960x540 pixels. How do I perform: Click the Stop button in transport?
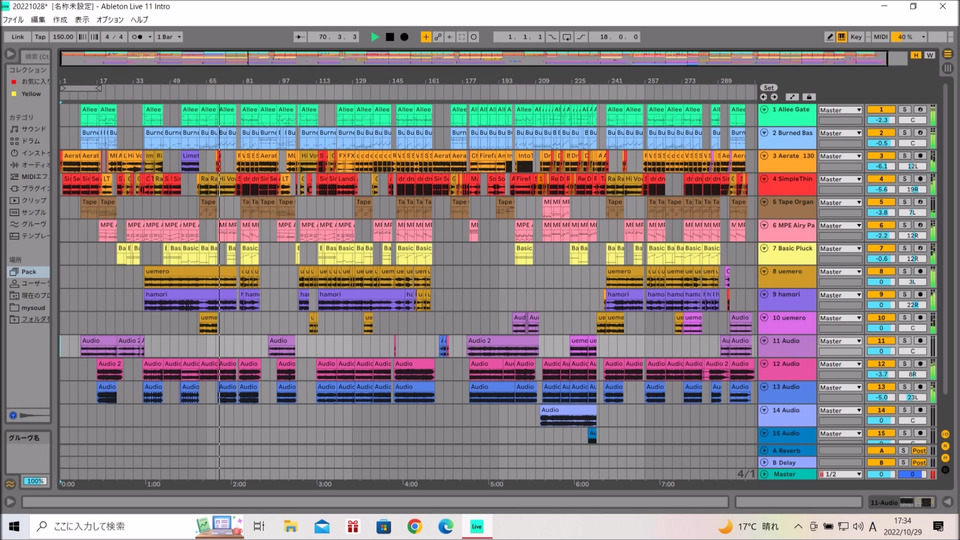389,37
